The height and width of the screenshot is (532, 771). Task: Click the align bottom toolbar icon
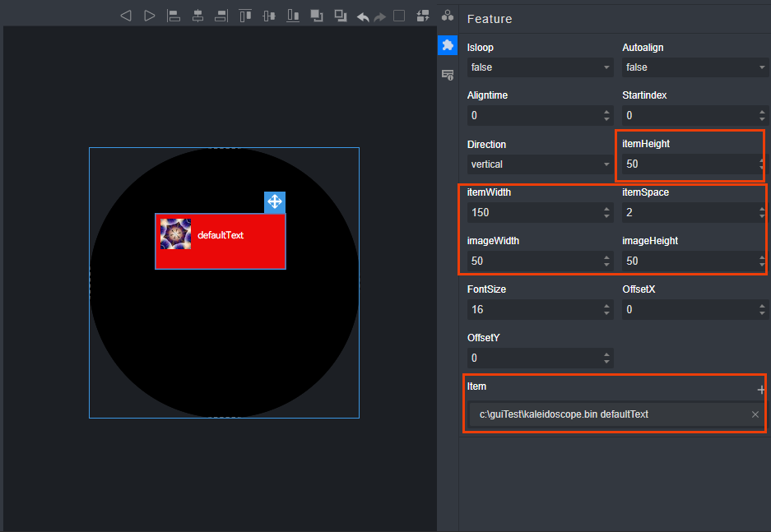(292, 16)
